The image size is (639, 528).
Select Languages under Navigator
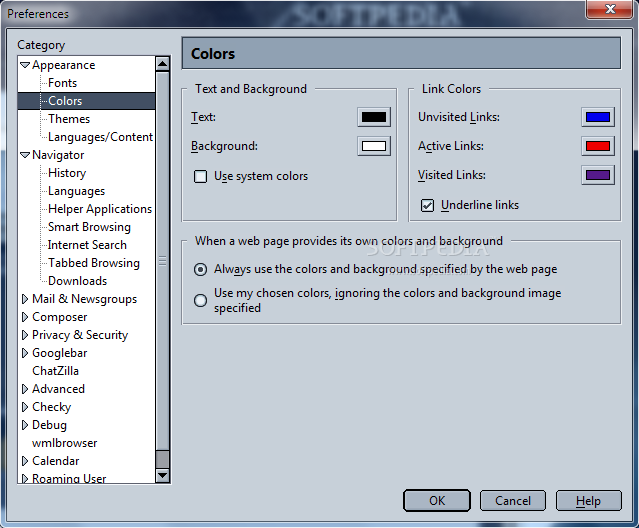(x=76, y=191)
